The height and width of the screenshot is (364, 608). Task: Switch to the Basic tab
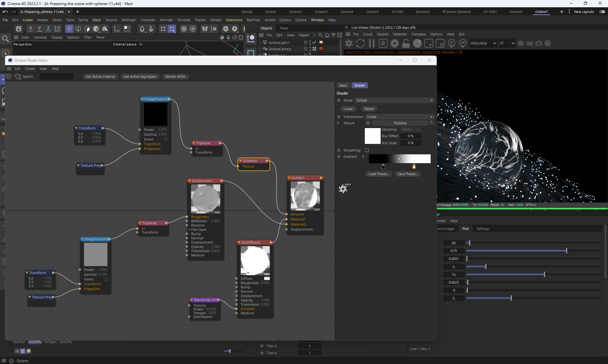tap(343, 85)
